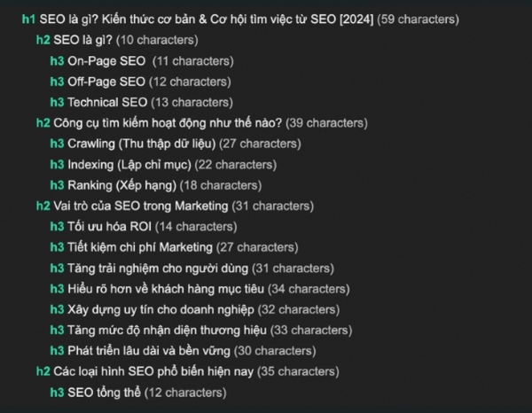This screenshot has width=532, height=413.
Task: Select 'Crawling (Thu thập dữ liệu)' heading
Action: [142, 144]
